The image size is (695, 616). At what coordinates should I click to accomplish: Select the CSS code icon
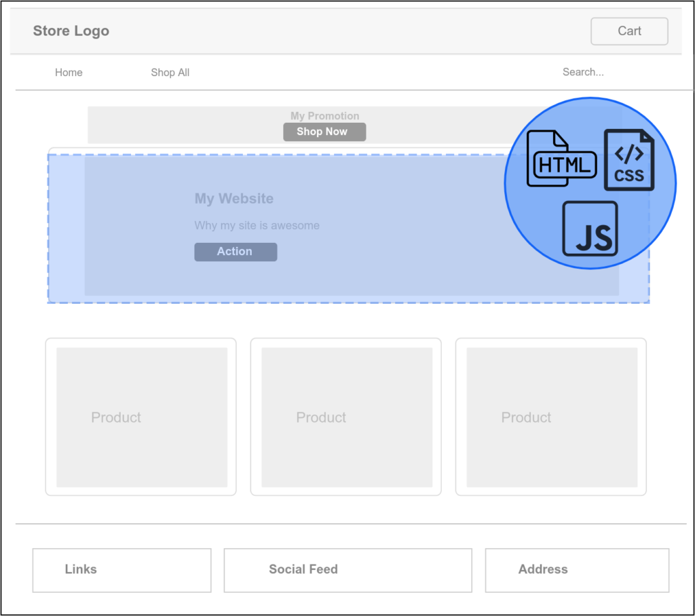[628, 159]
